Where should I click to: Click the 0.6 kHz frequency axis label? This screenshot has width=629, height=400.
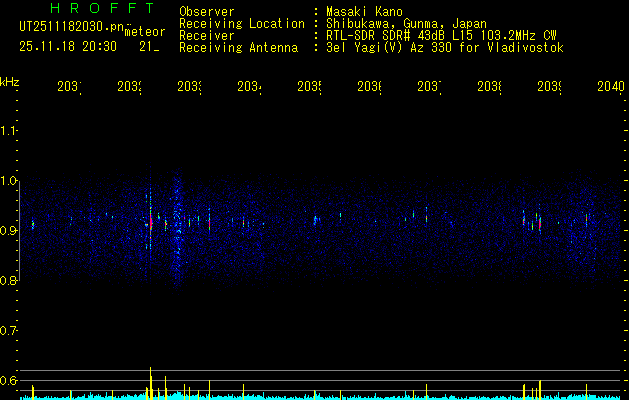(x=8, y=380)
